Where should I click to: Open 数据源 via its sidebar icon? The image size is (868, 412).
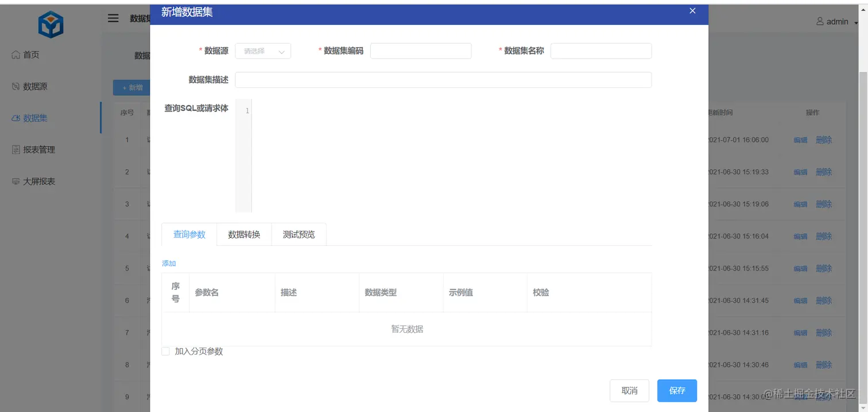pyautogui.click(x=15, y=86)
